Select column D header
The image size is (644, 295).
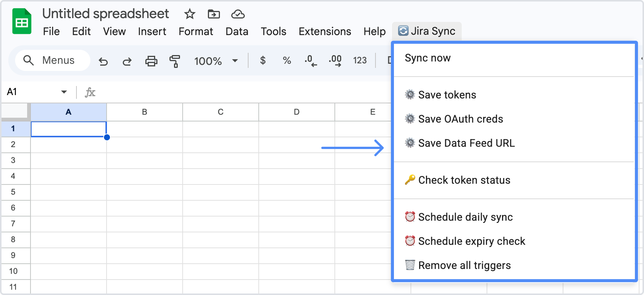[297, 112]
